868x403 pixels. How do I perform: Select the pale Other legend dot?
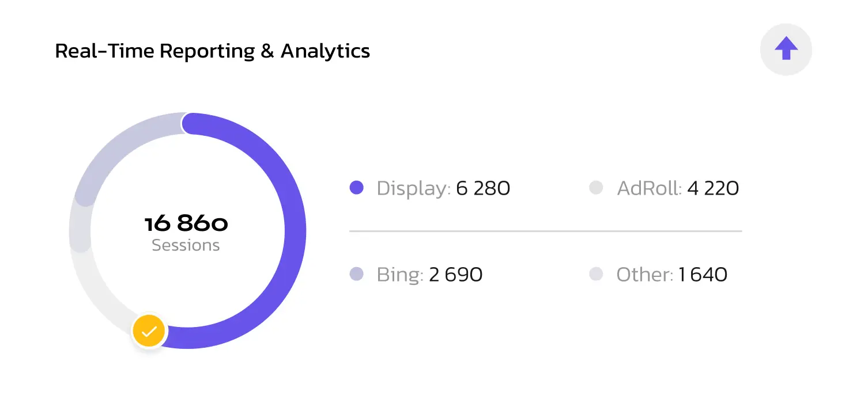coord(596,274)
